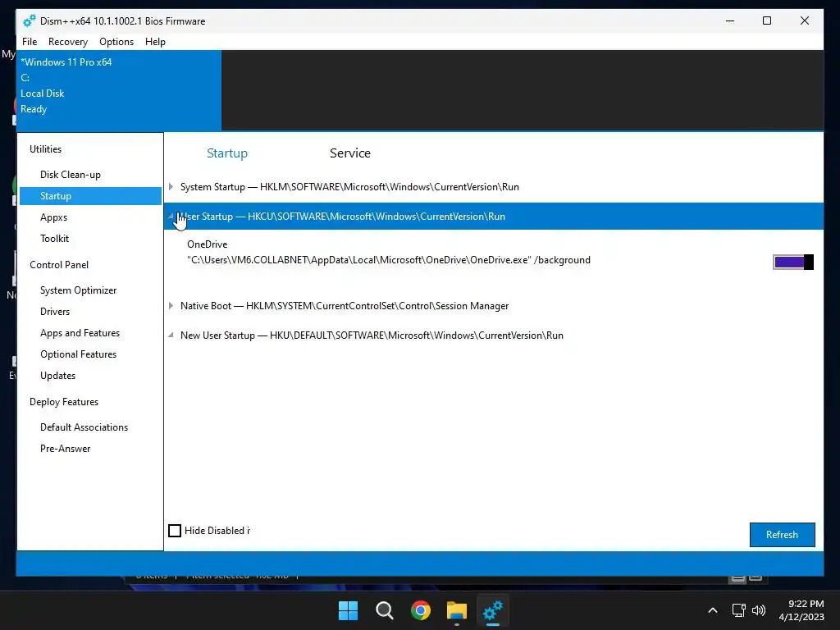Open Updates in sidebar
Image resolution: width=840 pixels, height=630 pixels.
click(x=58, y=376)
